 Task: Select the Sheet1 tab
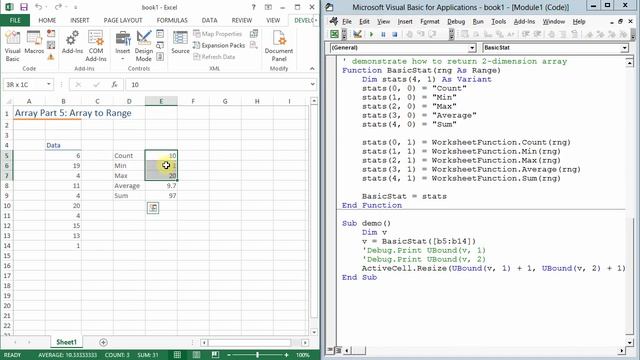(66, 342)
